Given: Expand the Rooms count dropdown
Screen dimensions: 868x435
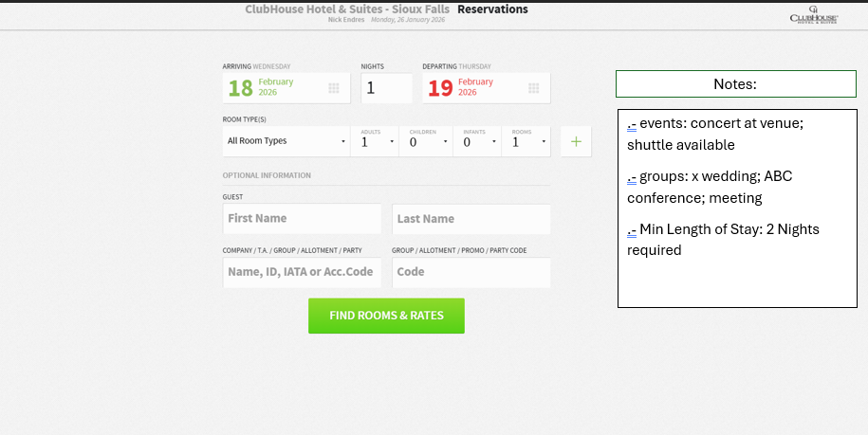Looking at the screenshot, I should point(526,141).
